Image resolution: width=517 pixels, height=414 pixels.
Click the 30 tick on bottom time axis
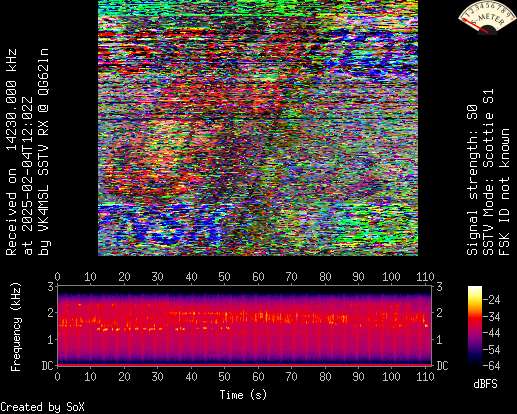(157, 377)
